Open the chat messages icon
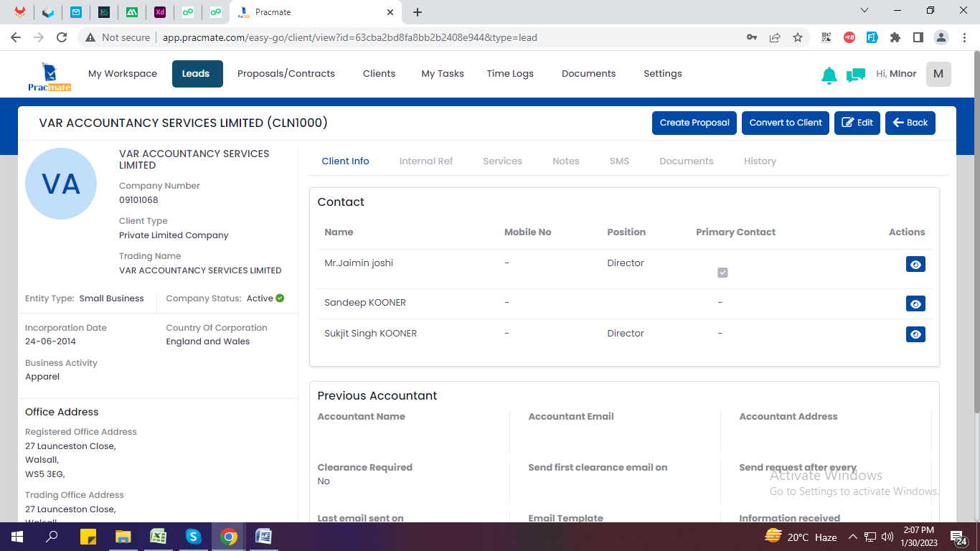This screenshot has height=551, width=980. 855,75
